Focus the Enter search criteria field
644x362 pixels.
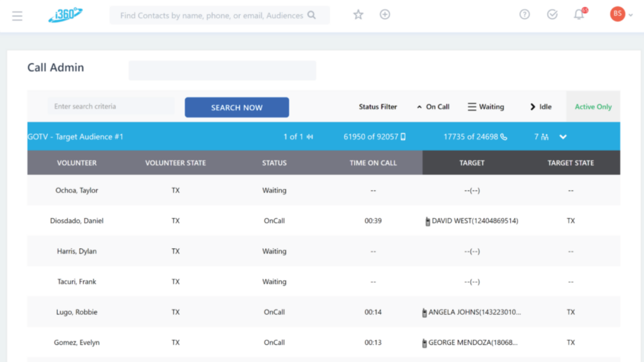coord(111,107)
